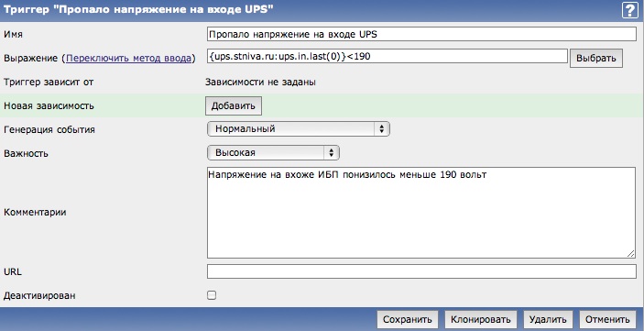
Task: Open the 'Переключить метод ввода' link
Action: [128, 59]
